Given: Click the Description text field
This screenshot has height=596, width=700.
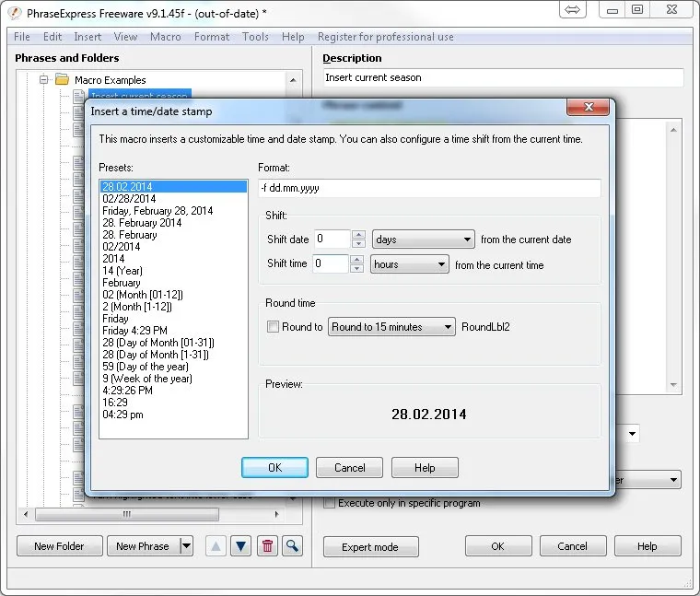Looking at the screenshot, I should click(503, 77).
